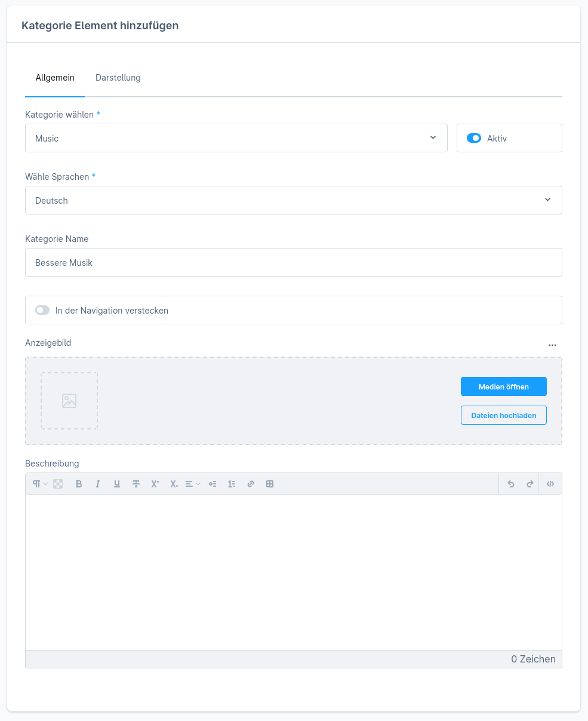Open the Kategorie wählen Music dropdown
The height and width of the screenshot is (721, 588).
coord(236,138)
